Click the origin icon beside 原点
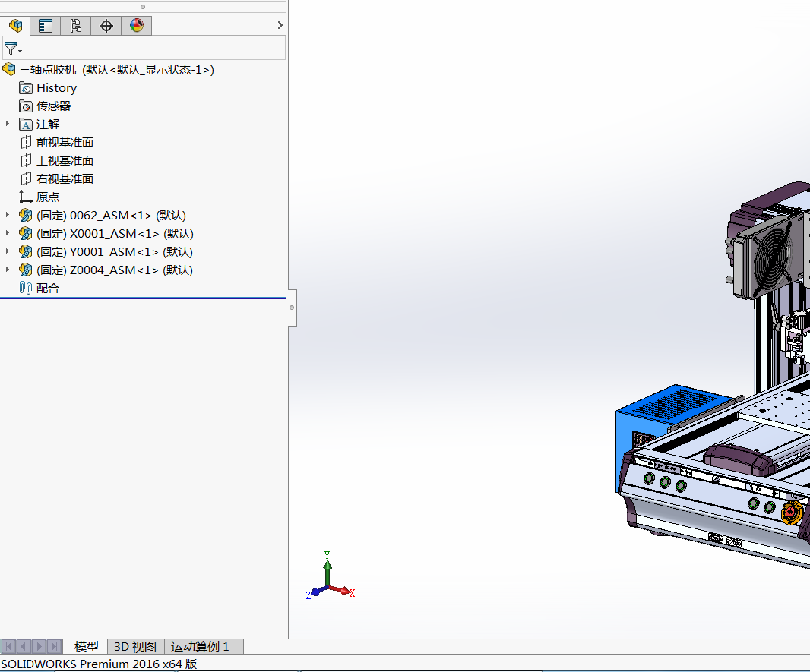The width and height of the screenshot is (810, 672). pos(25,197)
